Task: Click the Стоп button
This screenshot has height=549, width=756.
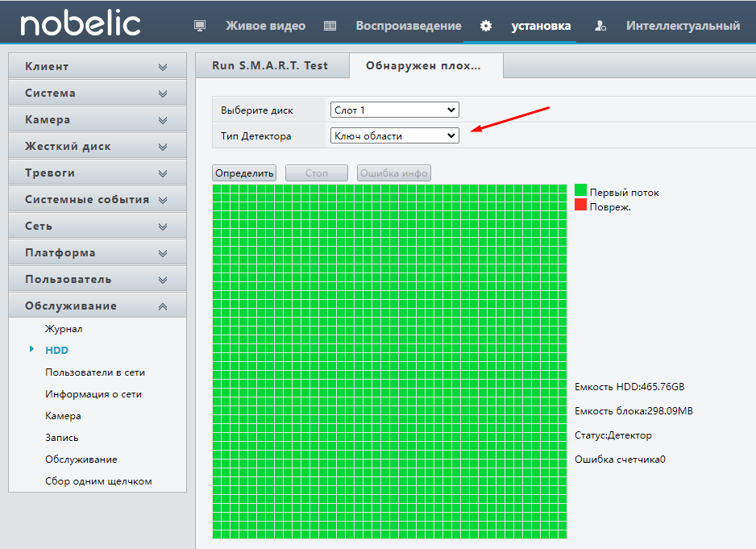Action: 316,173
